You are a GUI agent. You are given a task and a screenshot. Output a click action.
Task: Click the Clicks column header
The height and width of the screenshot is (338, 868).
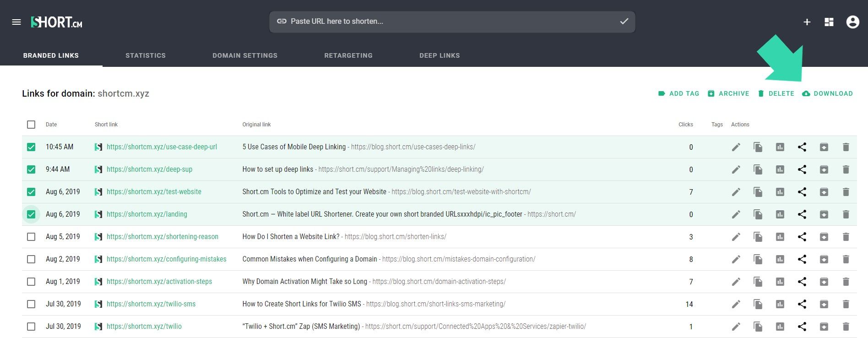(686, 125)
